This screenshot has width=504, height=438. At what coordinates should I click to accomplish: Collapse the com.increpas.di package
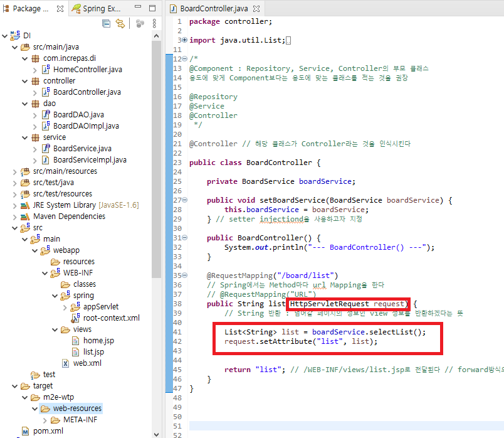(x=24, y=58)
